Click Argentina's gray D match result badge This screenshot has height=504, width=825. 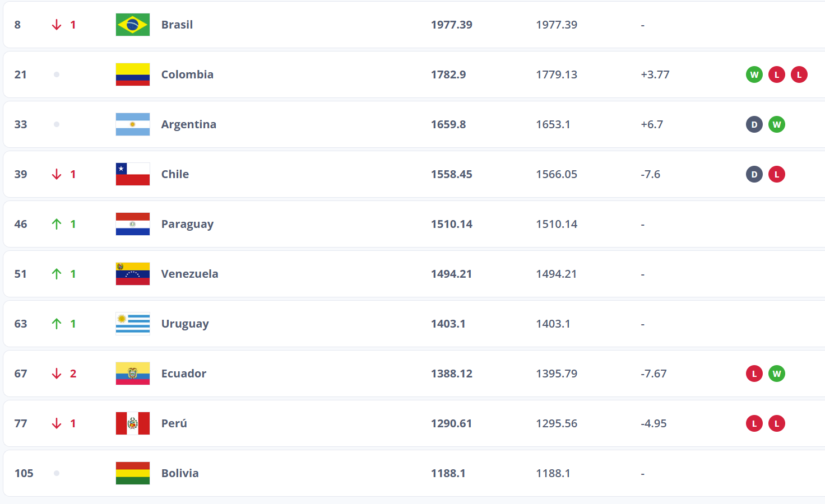point(754,124)
